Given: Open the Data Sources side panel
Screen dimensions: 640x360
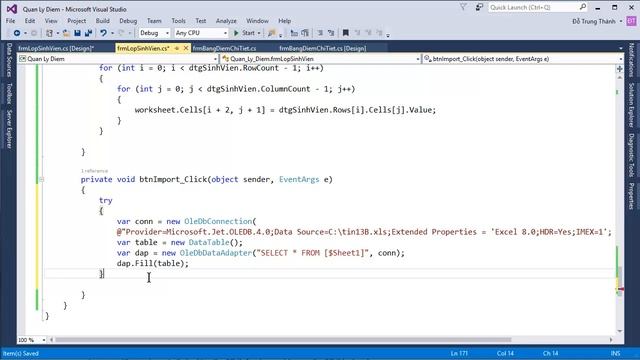Looking at the screenshot, I should tap(9, 60).
